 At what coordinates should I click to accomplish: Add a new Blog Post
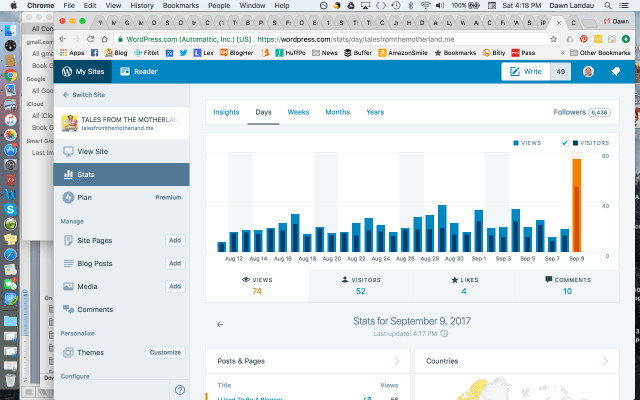pos(175,264)
